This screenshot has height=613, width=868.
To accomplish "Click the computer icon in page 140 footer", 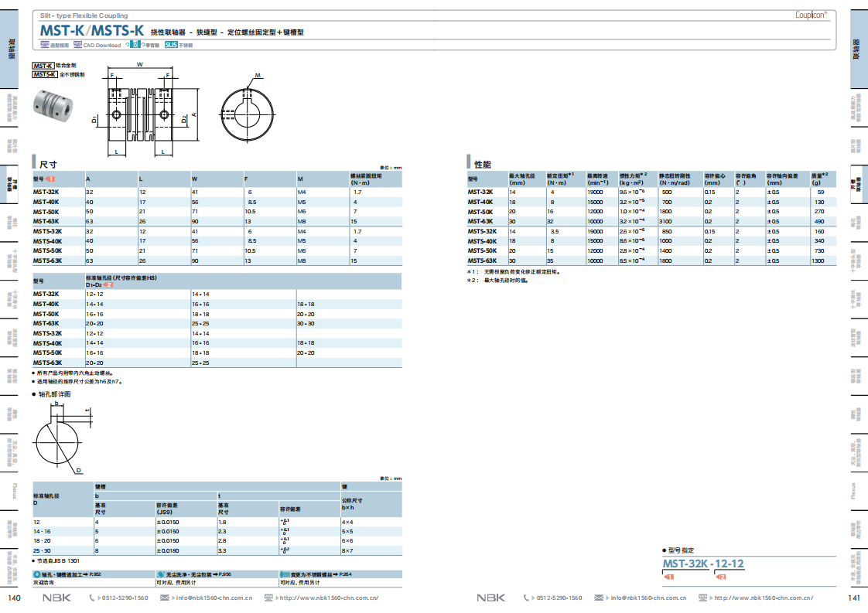I will click(268, 598).
